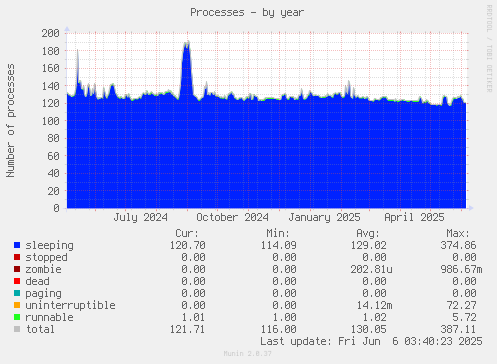Click uninterruptible average value 14.12m
The width and height of the screenshot is (497, 364).
(374, 305)
